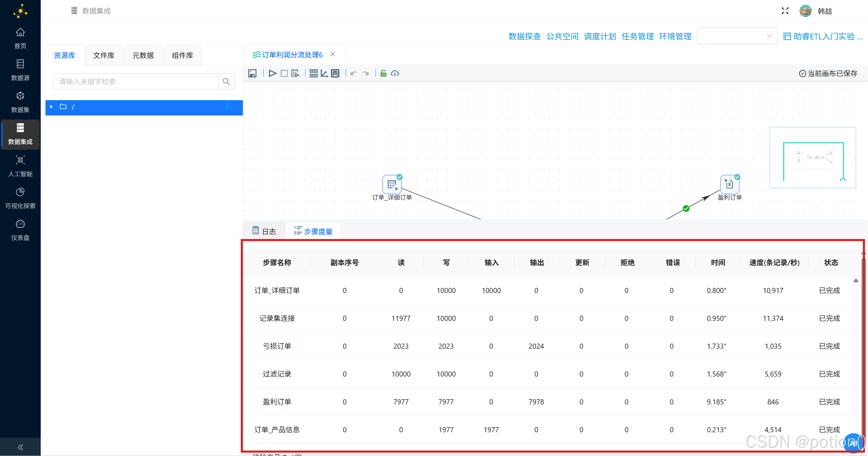The width and height of the screenshot is (868, 456).
Task: Click the green lock icon in the toolbar
Action: 383,73
